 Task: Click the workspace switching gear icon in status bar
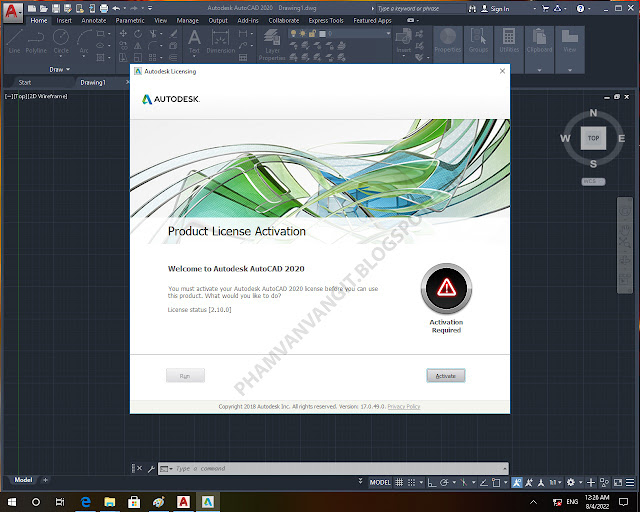571,483
